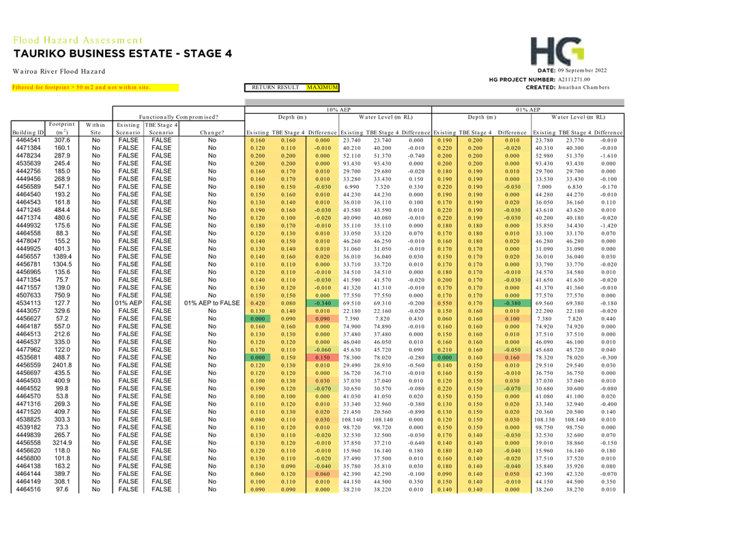
Task: Select the green -0.340 difference cell
Action: (322, 303)
